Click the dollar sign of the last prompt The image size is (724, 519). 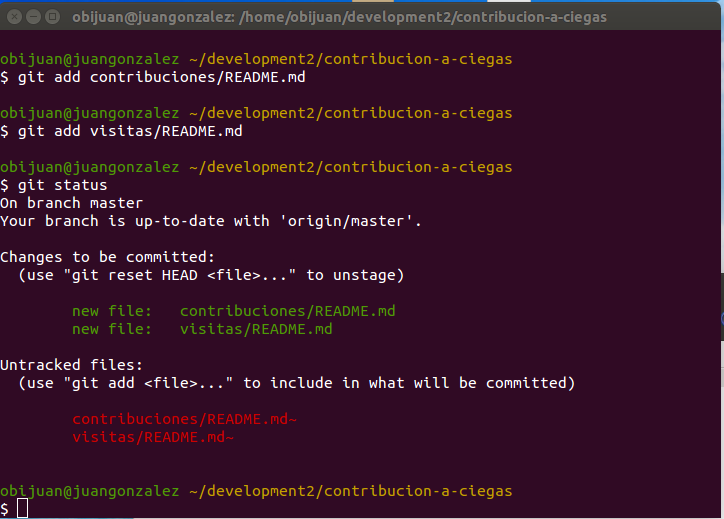pos(5,508)
